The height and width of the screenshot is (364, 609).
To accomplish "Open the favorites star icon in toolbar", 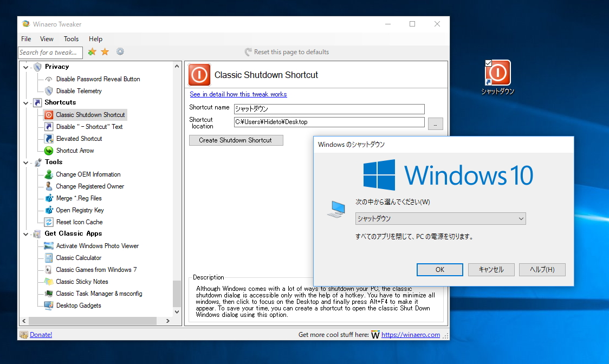I will (105, 51).
